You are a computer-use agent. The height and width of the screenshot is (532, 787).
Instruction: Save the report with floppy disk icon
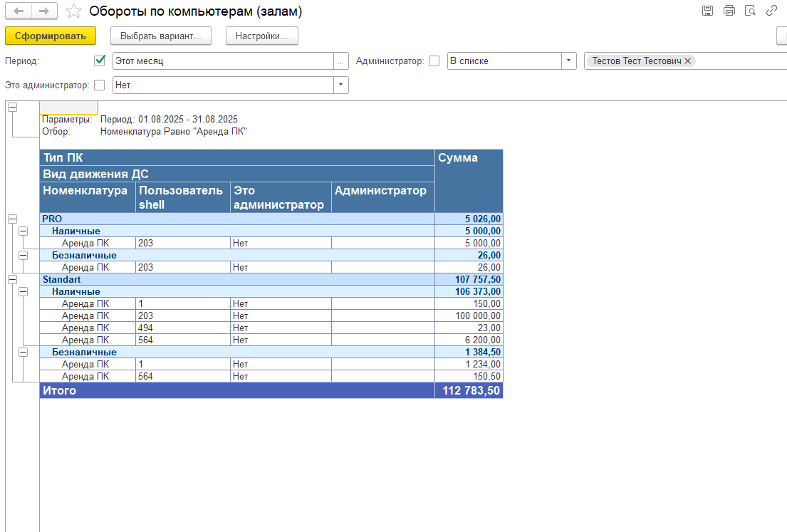707,11
